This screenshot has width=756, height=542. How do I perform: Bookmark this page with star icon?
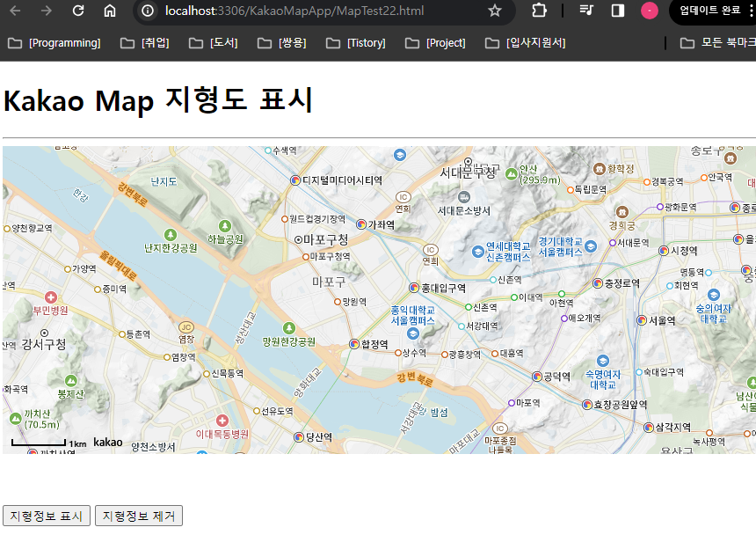495,11
